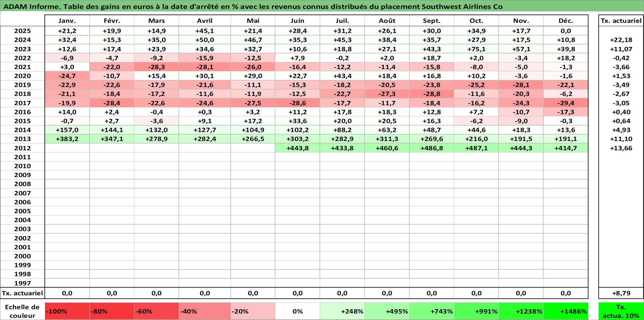Select the -100% red color scale cell
Screen dimensions: 644x320
[x=67, y=311]
